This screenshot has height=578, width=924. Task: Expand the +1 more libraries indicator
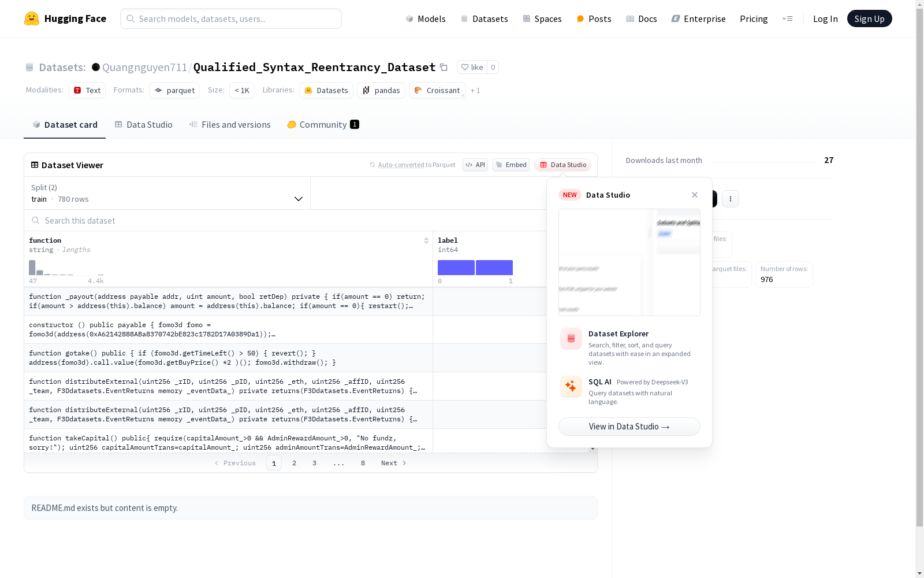coord(475,90)
